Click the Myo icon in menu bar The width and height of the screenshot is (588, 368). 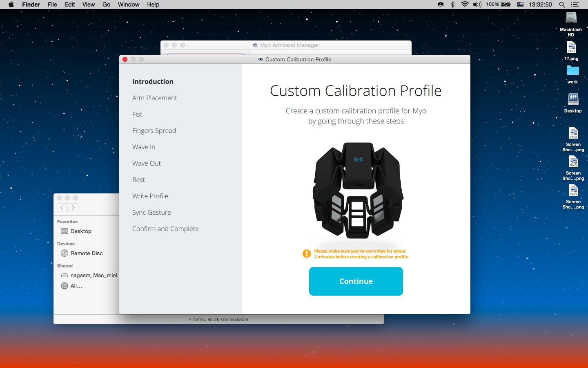[441, 4]
